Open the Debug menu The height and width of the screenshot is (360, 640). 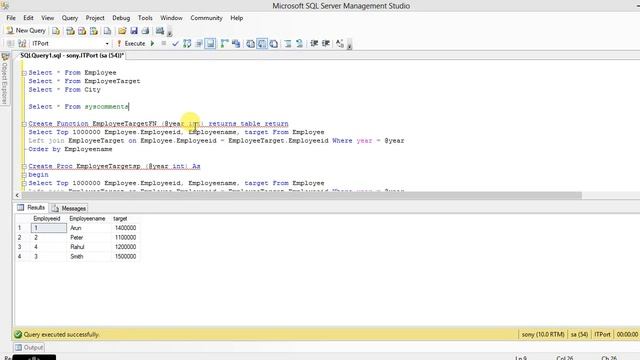(121, 18)
